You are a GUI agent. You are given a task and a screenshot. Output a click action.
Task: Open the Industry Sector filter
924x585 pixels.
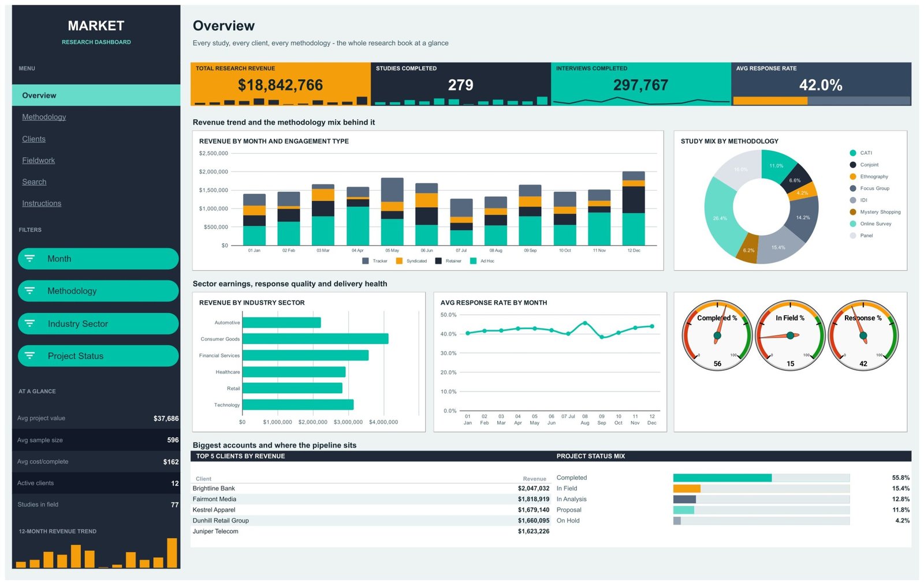[98, 323]
